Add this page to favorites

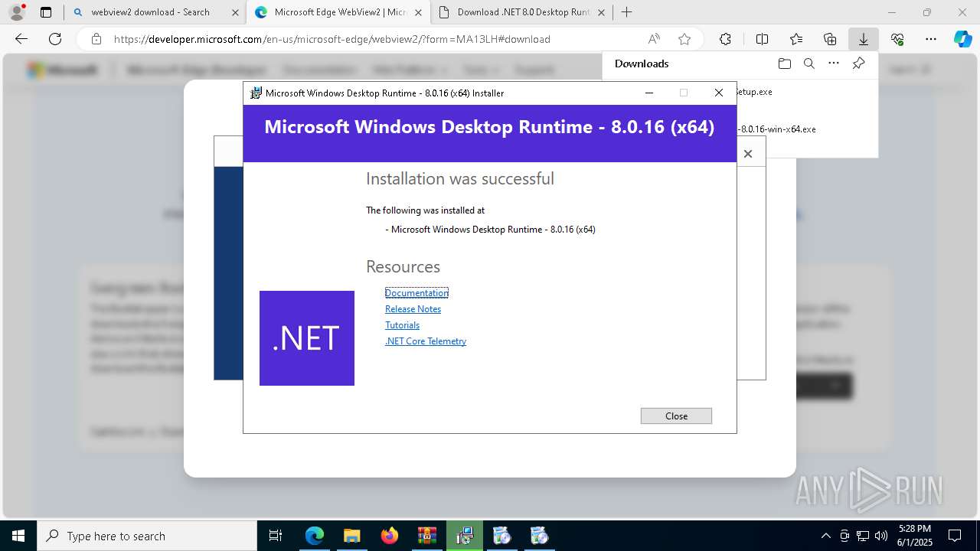click(x=684, y=39)
